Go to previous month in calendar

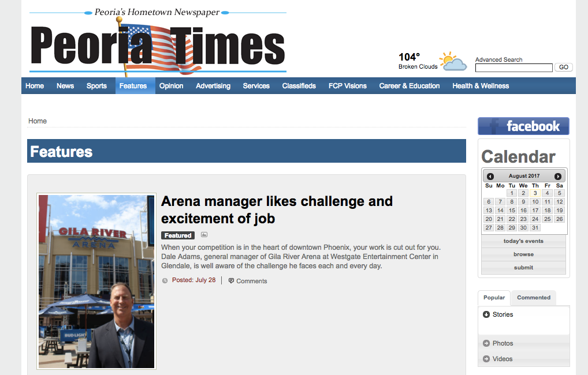490,176
